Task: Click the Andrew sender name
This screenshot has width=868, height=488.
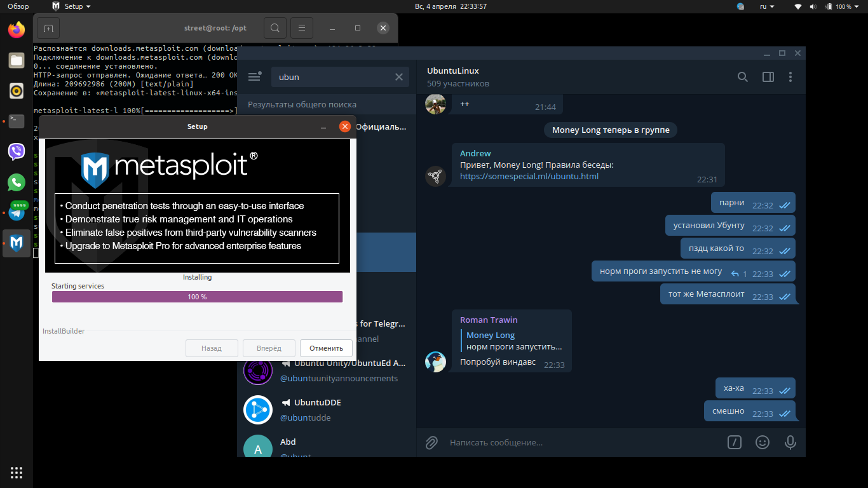Action: (475, 153)
